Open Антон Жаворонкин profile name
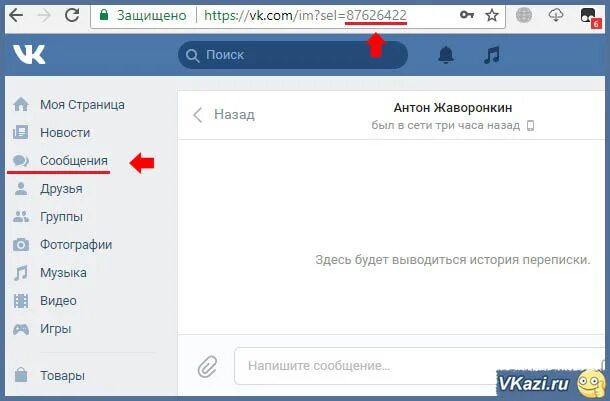The height and width of the screenshot is (401, 610). (x=453, y=108)
